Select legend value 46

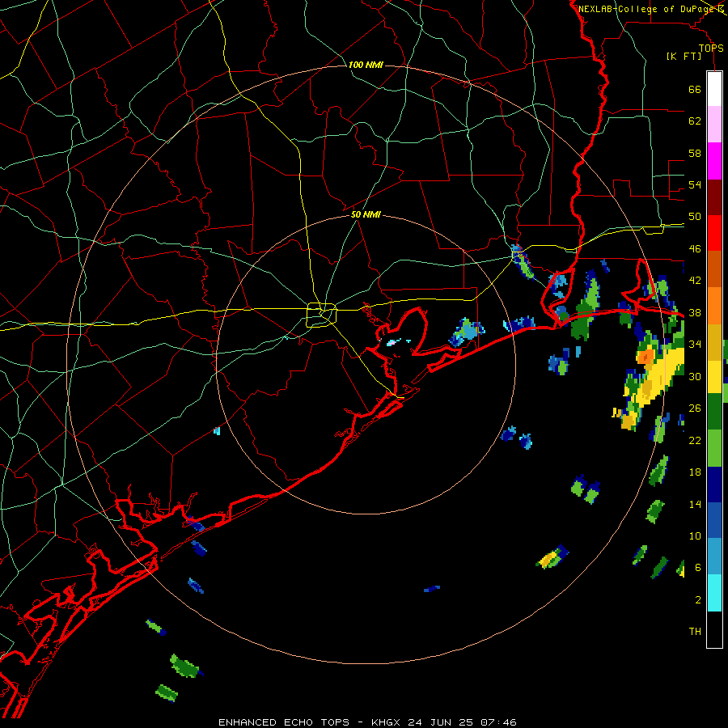tap(695, 249)
